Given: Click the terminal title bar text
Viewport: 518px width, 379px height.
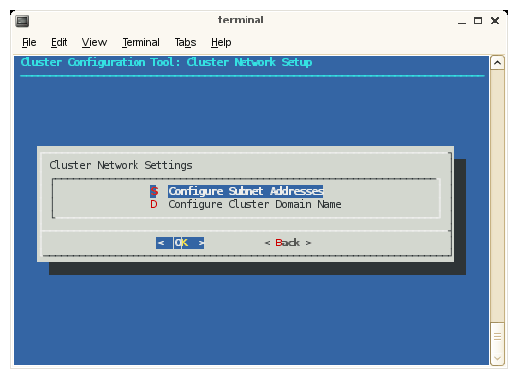Looking at the screenshot, I should [x=241, y=20].
